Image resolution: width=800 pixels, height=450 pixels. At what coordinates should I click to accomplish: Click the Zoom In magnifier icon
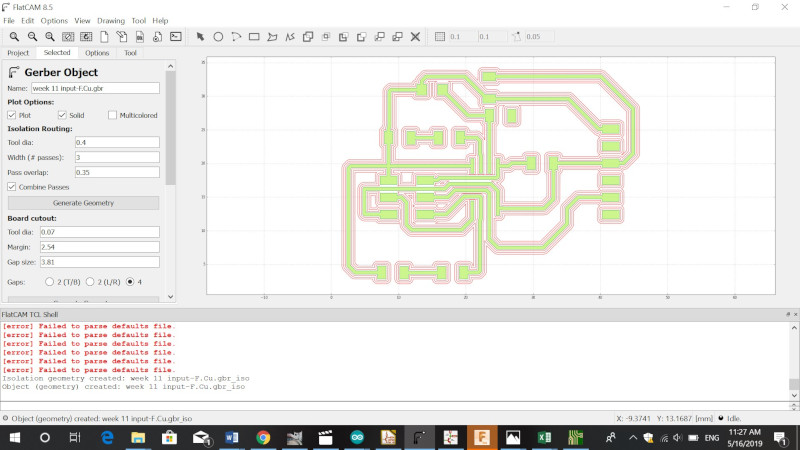pyautogui.click(x=50, y=37)
